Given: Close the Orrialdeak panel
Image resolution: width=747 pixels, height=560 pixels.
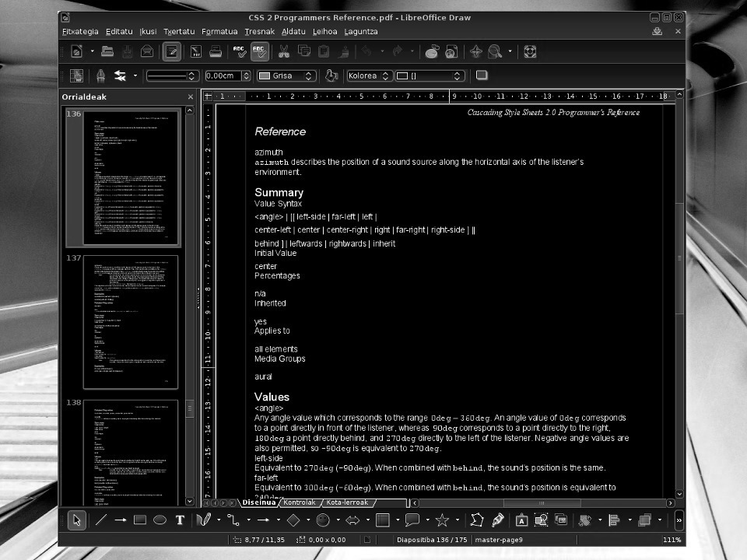Looking at the screenshot, I should 191,96.
